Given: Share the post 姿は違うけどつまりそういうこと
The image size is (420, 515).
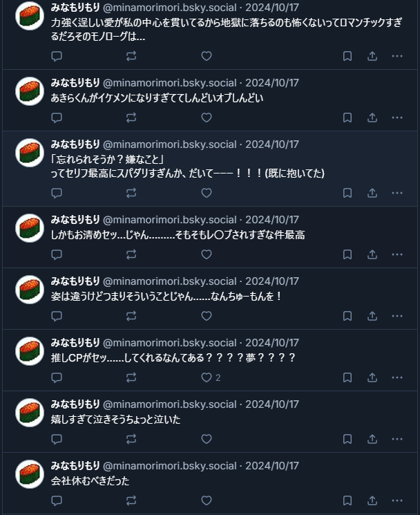Looking at the screenshot, I should 372,316.
